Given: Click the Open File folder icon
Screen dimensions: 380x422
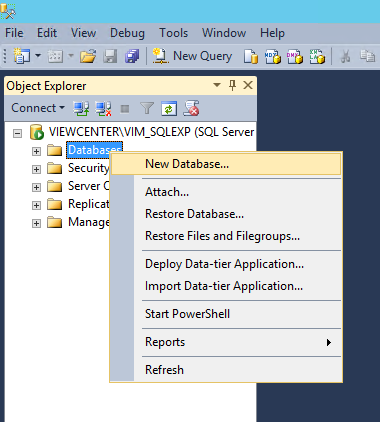Looking at the screenshot, I should coord(88,56).
